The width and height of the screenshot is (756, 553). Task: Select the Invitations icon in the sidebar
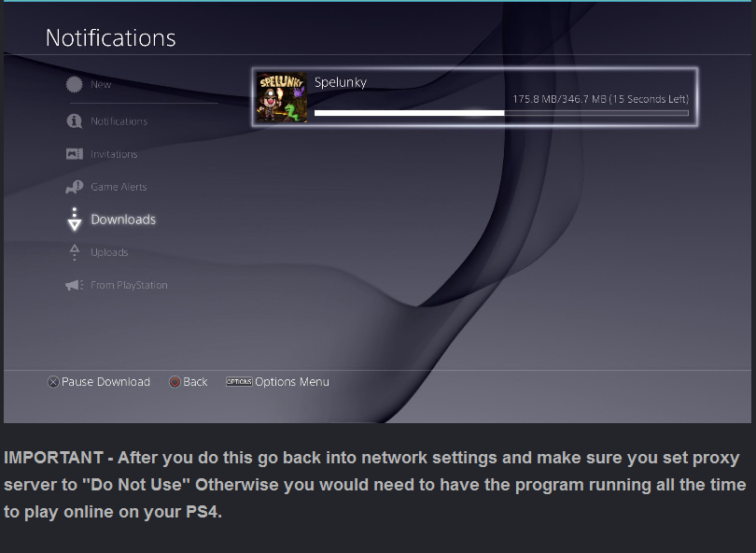tap(75, 154)
